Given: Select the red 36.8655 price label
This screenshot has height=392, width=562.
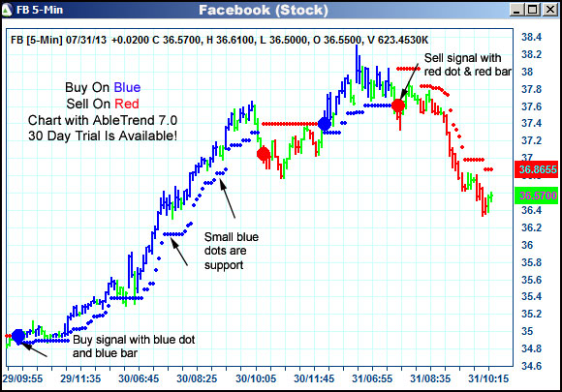Looking at the screenshot, I should [x=537, y=169].
